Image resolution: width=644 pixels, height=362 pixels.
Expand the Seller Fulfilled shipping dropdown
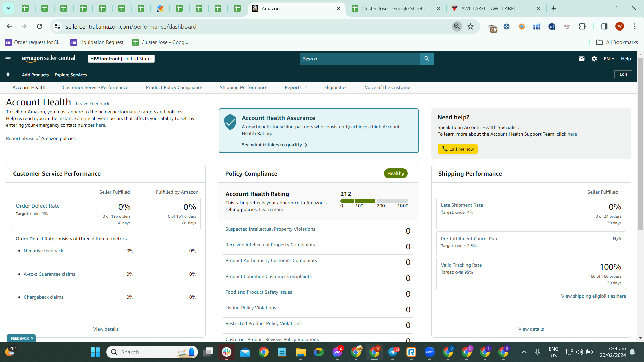coord(605,192)
